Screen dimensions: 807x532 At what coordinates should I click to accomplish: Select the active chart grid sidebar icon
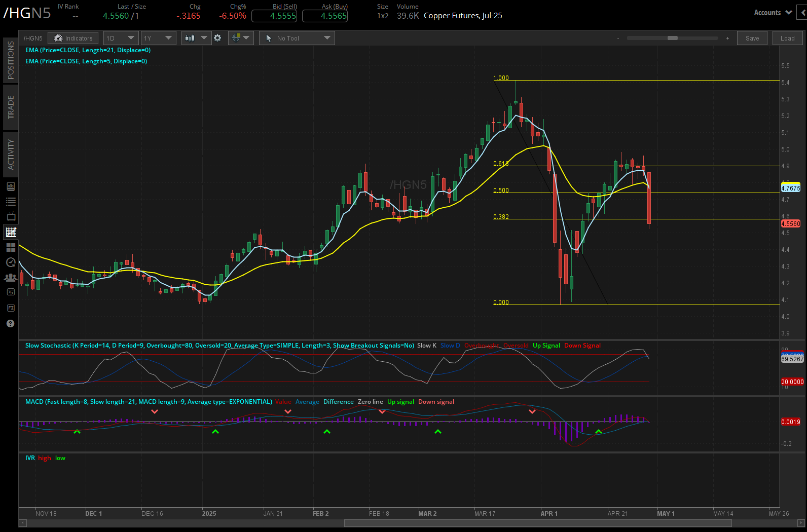pos(11,232)
